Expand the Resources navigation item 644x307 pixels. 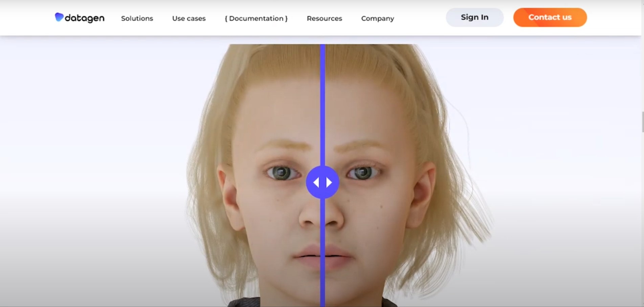325,18
